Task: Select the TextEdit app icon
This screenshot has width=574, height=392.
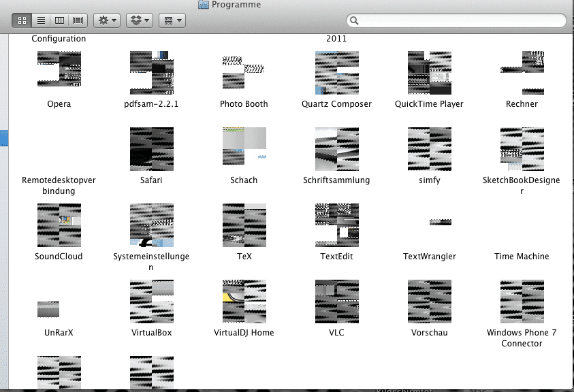Action: click(x=337, y=225)
